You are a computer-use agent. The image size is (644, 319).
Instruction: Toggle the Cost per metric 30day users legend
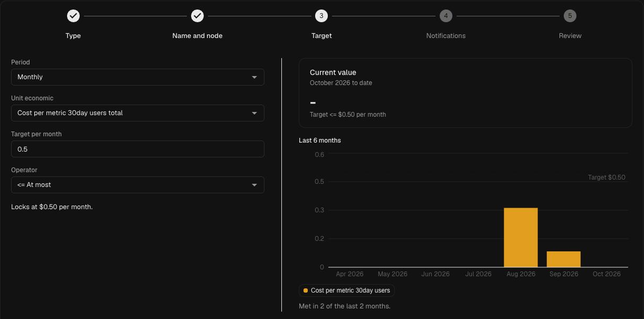pyautogui.click(x=346, y=290)
